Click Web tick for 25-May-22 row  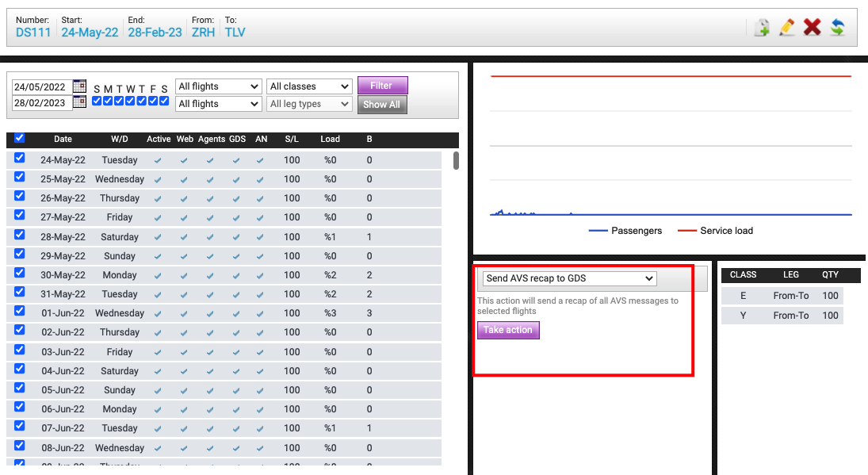coord(184,180)
